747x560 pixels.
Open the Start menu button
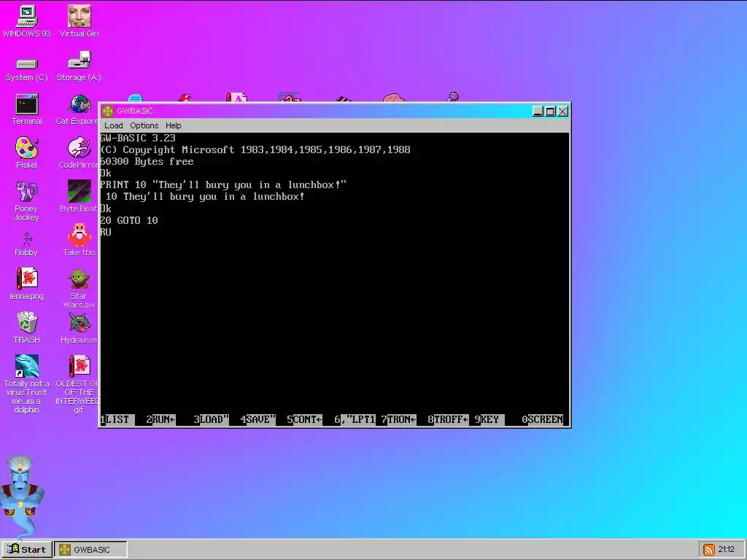pyautogui.click(x=27, y=550)
